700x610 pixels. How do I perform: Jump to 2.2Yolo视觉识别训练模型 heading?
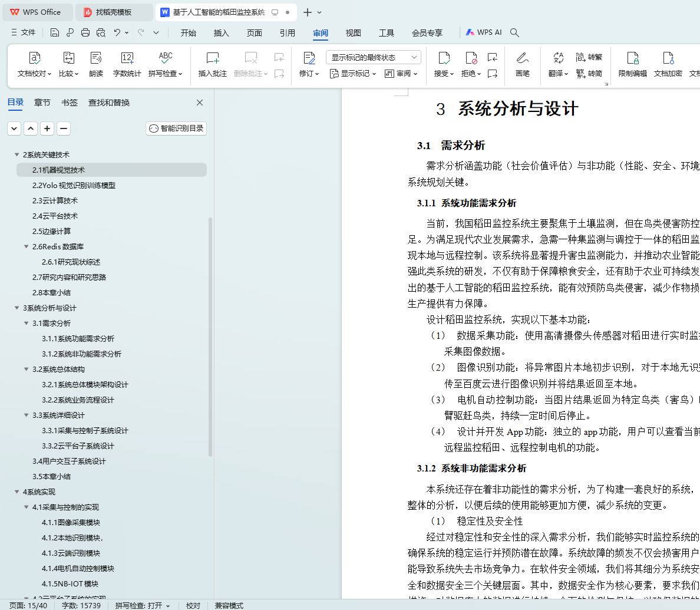74,185
